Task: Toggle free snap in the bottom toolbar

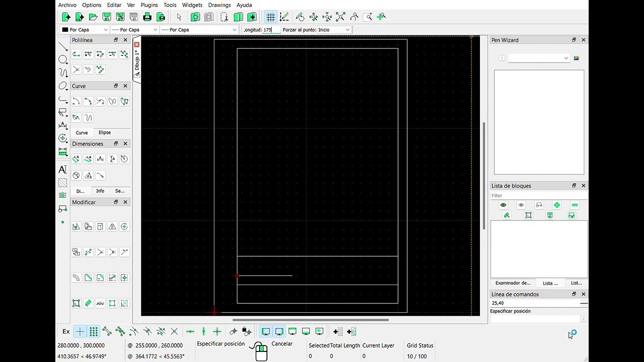Action: tap(80, 331)
